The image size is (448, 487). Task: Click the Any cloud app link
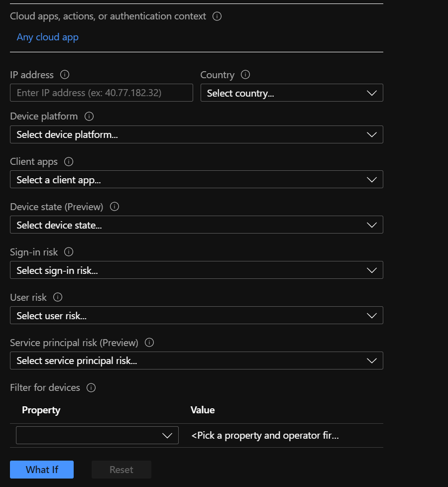(x=48, y=37)
